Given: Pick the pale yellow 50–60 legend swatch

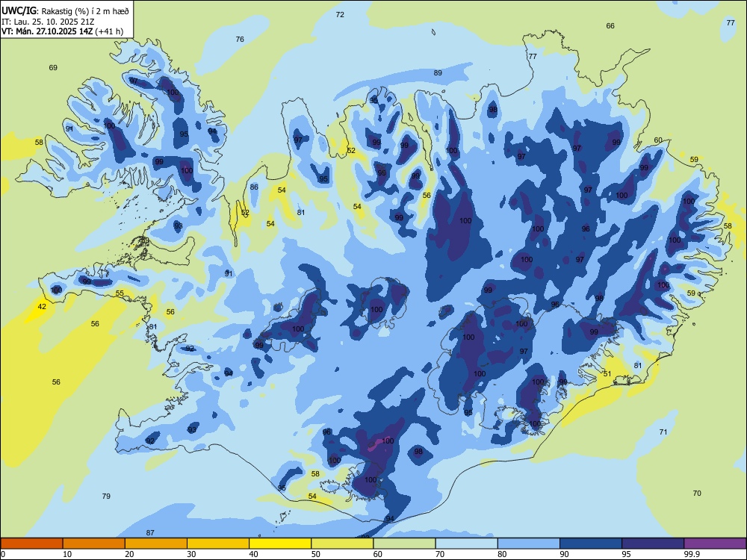Looking at the screenshot, I should coord(342,544).
